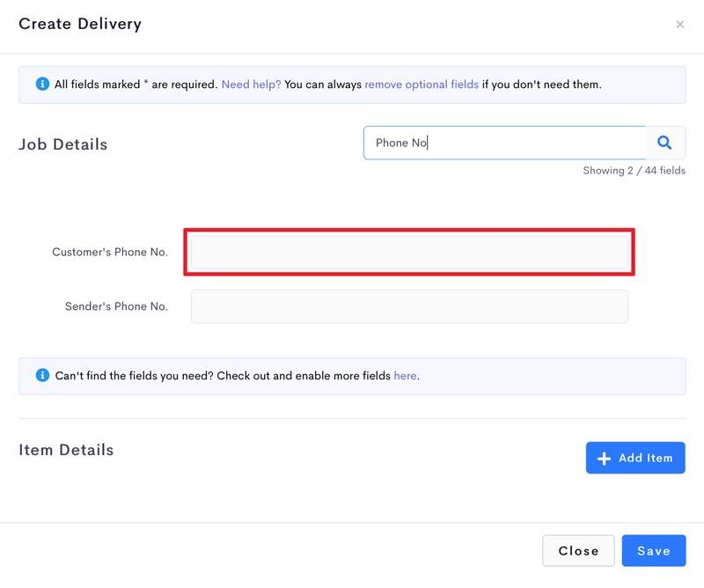Click the "Sender's Phone No." label
The width and height of the screenshot is (704, 588).
116,306
